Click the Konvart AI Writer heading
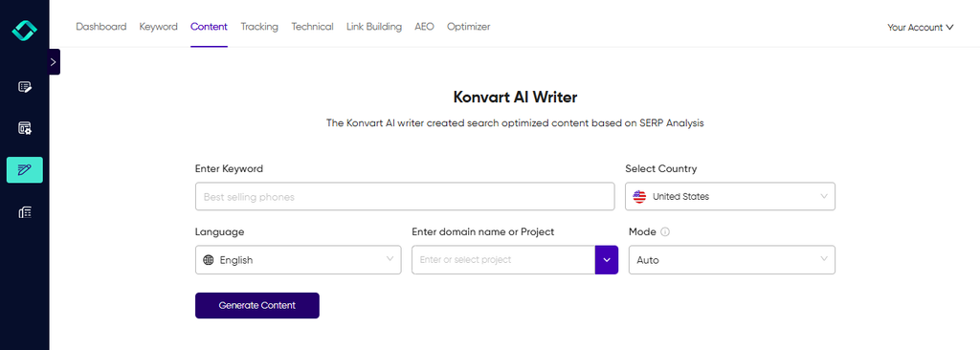The height and width of the screenshot is (350, 980). 515,98
